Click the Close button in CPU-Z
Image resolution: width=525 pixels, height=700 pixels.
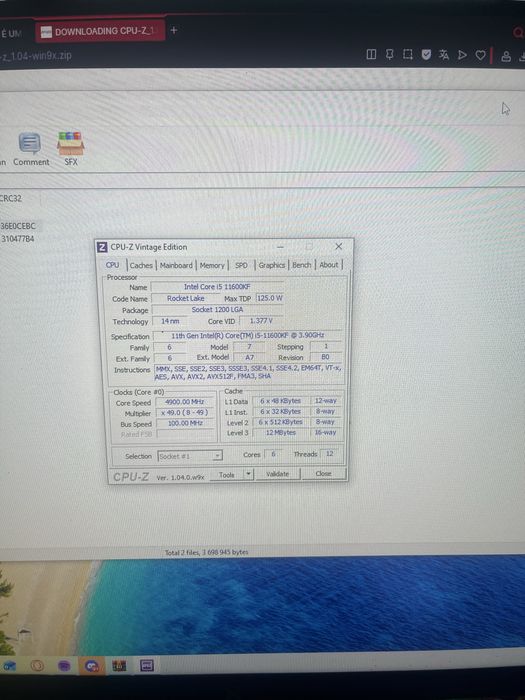click(x=324, y=474)
